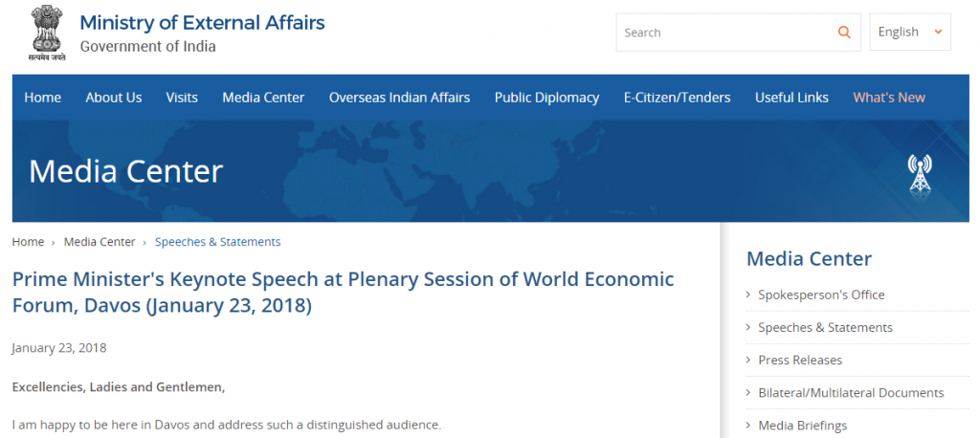Open What's New link
Screen dimensions: 980x438
(889, 98)
